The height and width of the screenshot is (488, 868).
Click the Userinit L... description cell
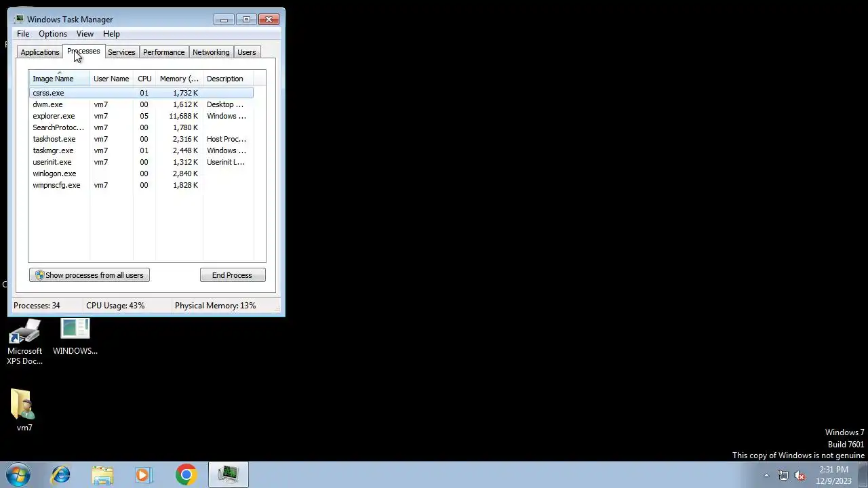[226, 162]
